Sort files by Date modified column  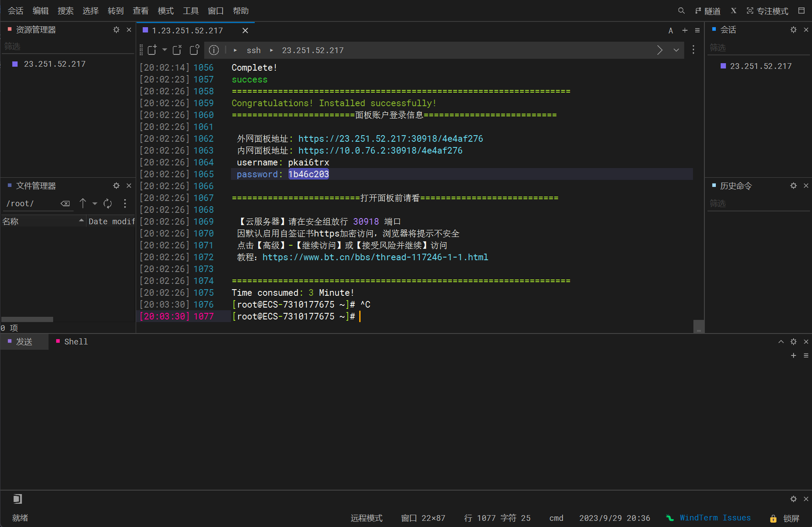click(x=111, y=222)
